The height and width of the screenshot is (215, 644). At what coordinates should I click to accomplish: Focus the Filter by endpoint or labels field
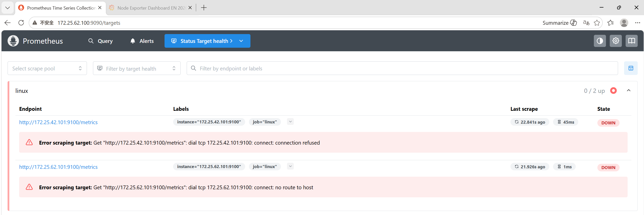tap(402, 68)
